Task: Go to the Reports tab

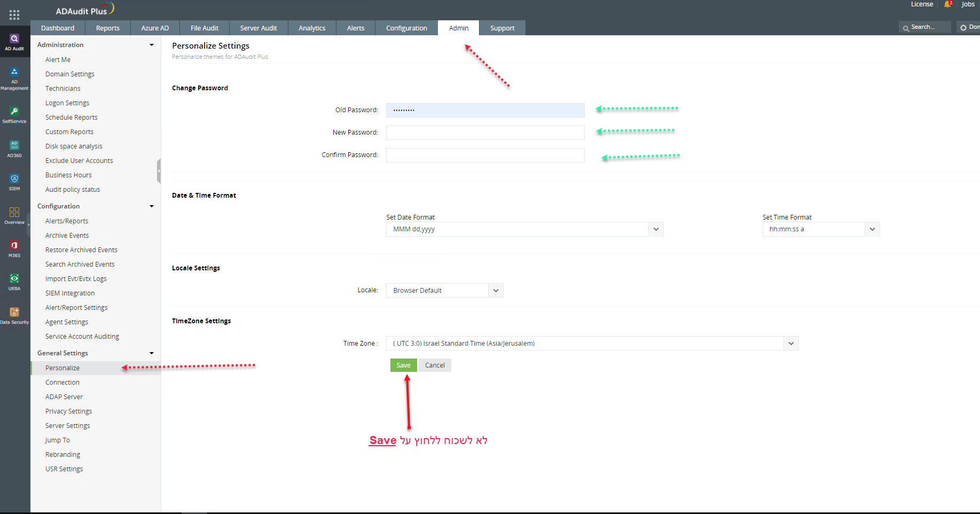Action: click(107, 28)
